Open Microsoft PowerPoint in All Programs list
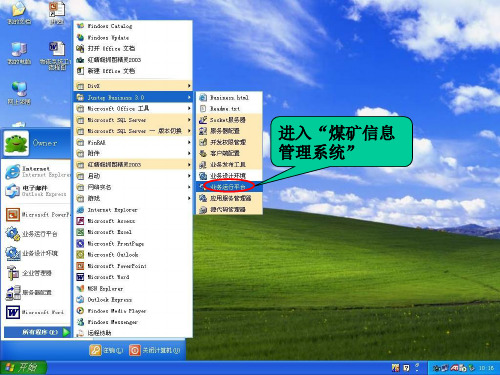 click(133, 266)
